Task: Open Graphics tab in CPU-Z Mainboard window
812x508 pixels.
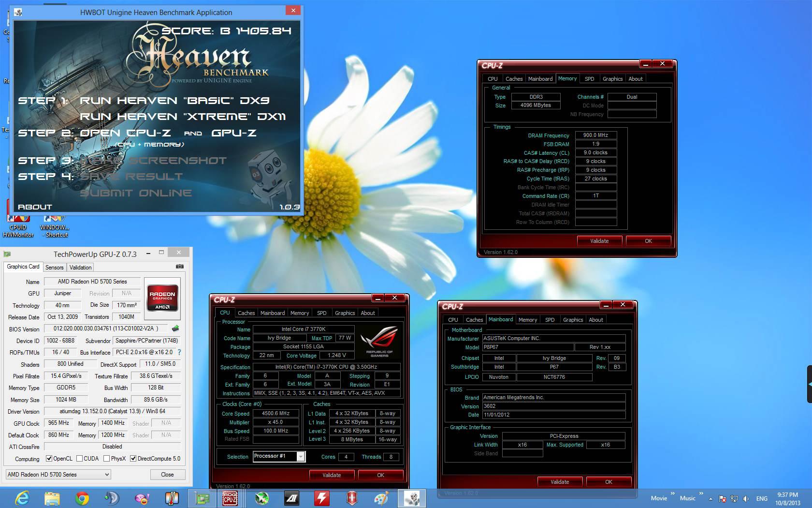Action: 573,320
